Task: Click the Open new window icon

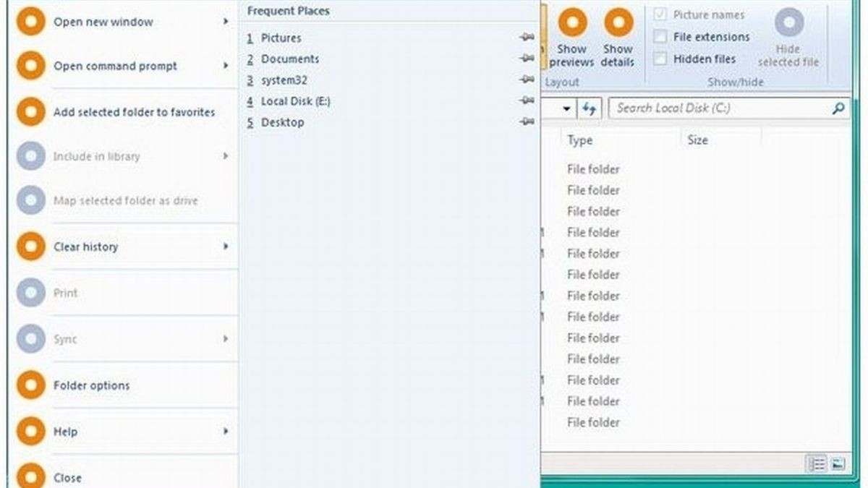Action: coord(30,22)
